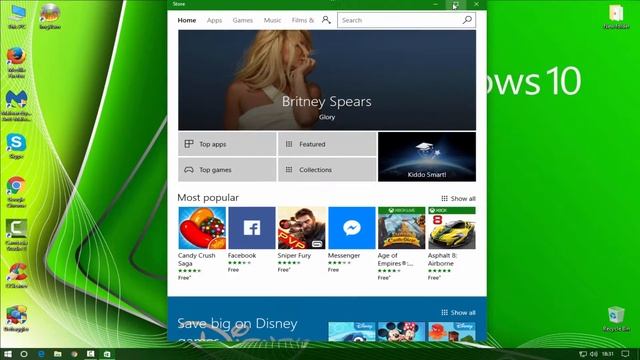Open the Top games list
The width and height of the screenshot is (640, 360).
(x=227, y=169)
